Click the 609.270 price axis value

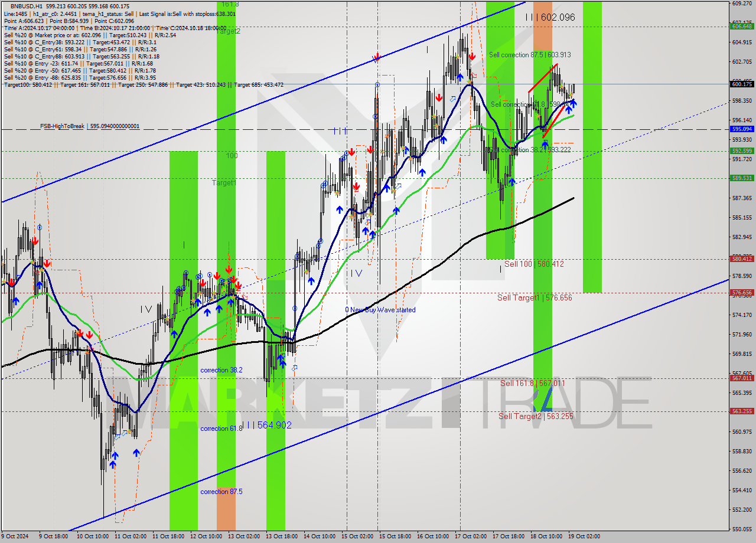[x=742, y=4]
